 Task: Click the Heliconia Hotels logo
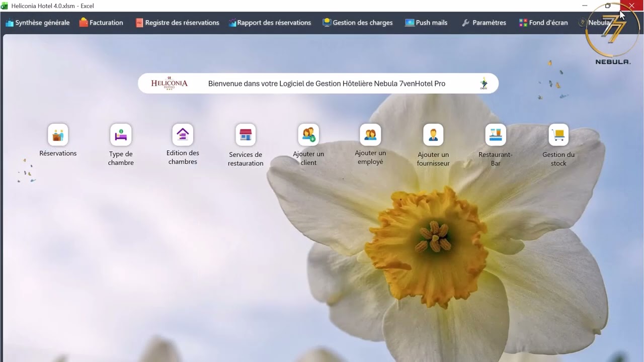click(170, 83)
